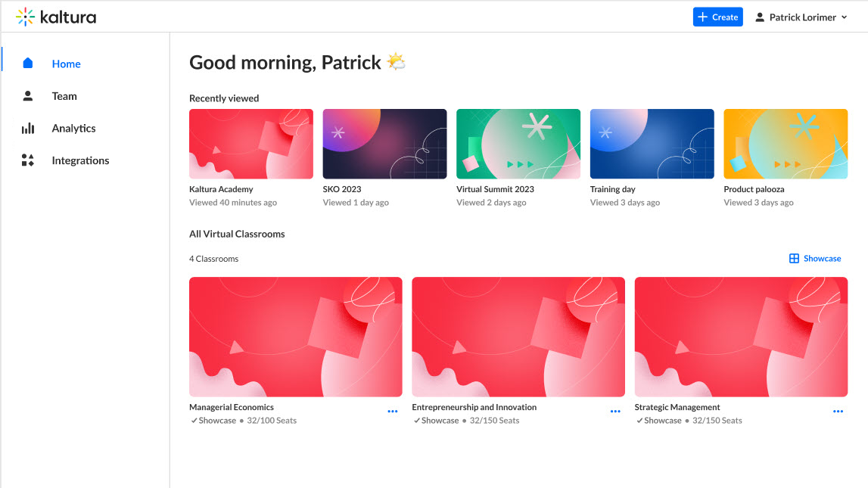Screen dimensions: 868x488
Task: Click the user avatar icon beside Patrick Lorimer
Action: click(x=760, y=17)
